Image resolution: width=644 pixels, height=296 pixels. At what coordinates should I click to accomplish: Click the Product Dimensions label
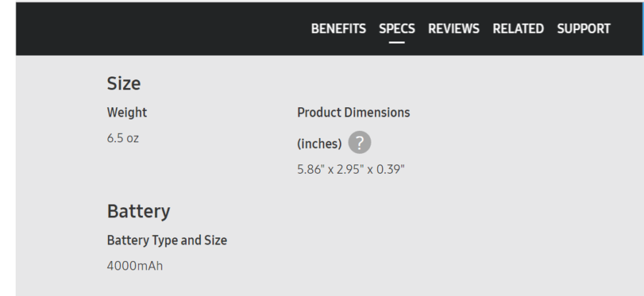(x=353, y=113)
